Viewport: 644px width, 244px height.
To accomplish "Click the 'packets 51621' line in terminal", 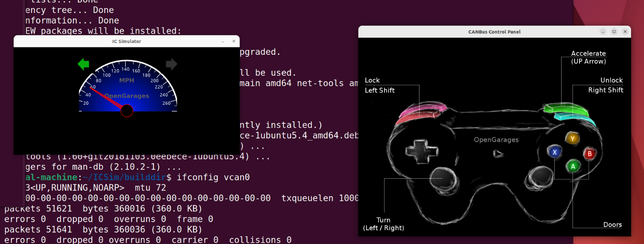I will [x=104, y=209].
